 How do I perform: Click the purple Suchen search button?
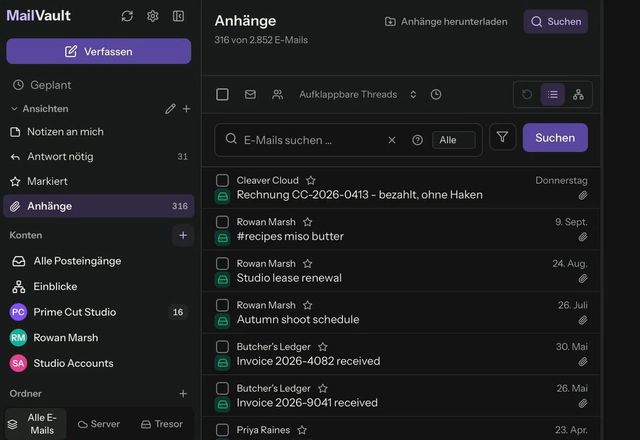(555, 138)
